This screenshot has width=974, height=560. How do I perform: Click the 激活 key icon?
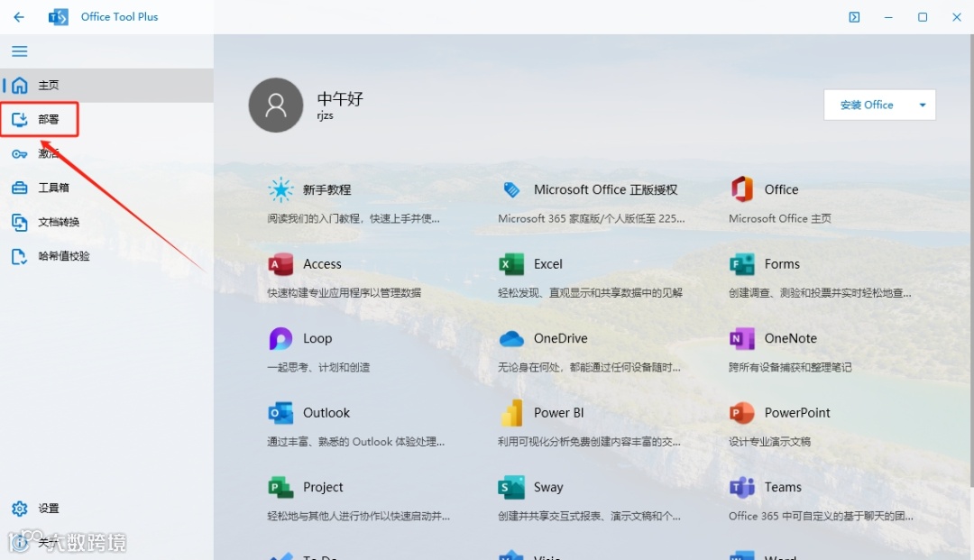pos(19,153)
